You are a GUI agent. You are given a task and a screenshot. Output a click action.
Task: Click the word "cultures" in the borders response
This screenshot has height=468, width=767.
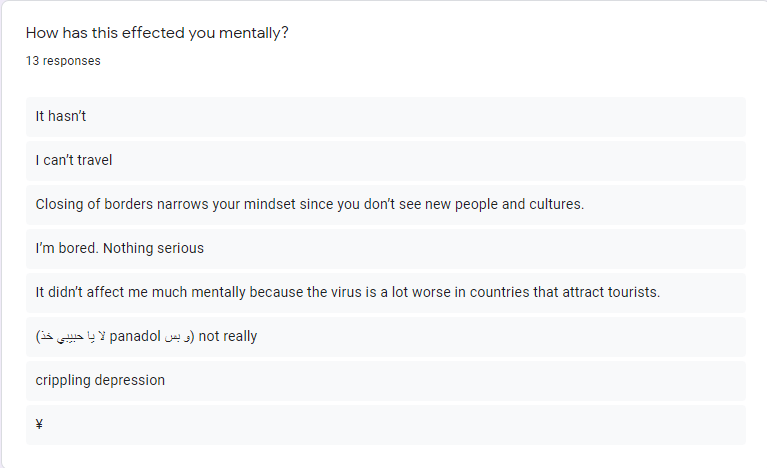(x=555, y=204)
